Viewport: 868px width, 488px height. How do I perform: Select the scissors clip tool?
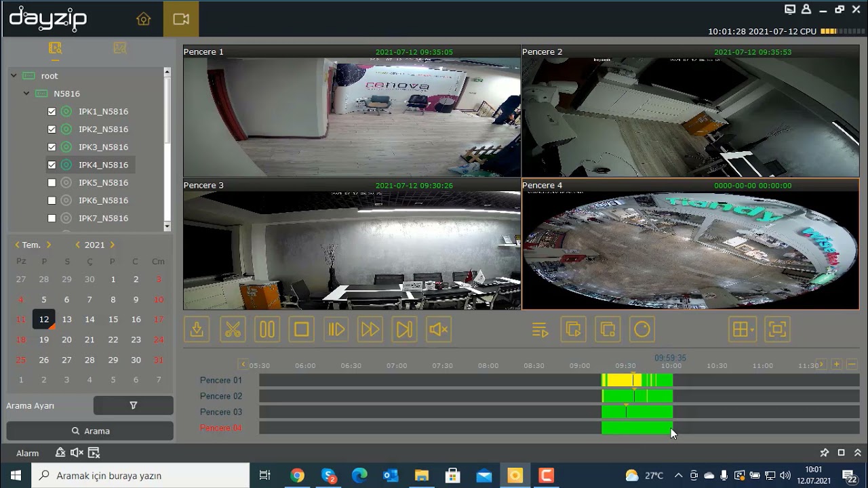(x=233, y=330)
